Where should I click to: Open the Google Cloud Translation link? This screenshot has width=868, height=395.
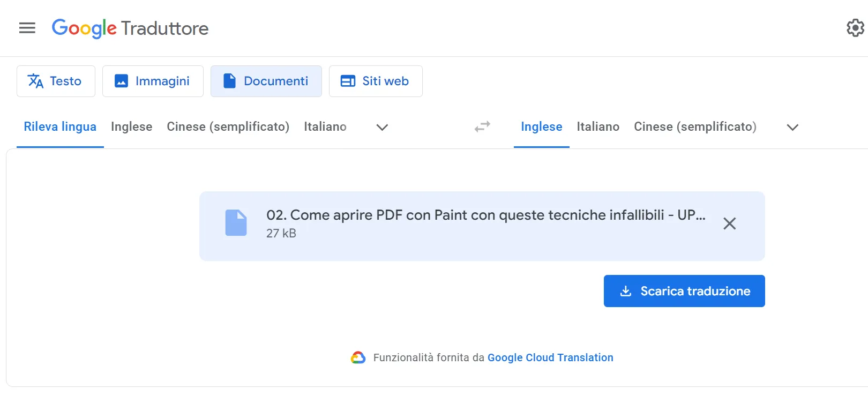coord(550,357)
